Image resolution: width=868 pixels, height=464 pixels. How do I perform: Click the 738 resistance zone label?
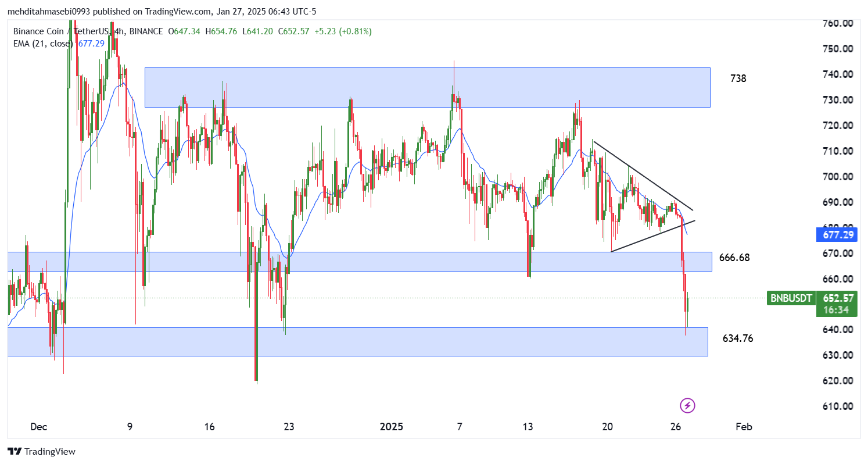point(738,78)
